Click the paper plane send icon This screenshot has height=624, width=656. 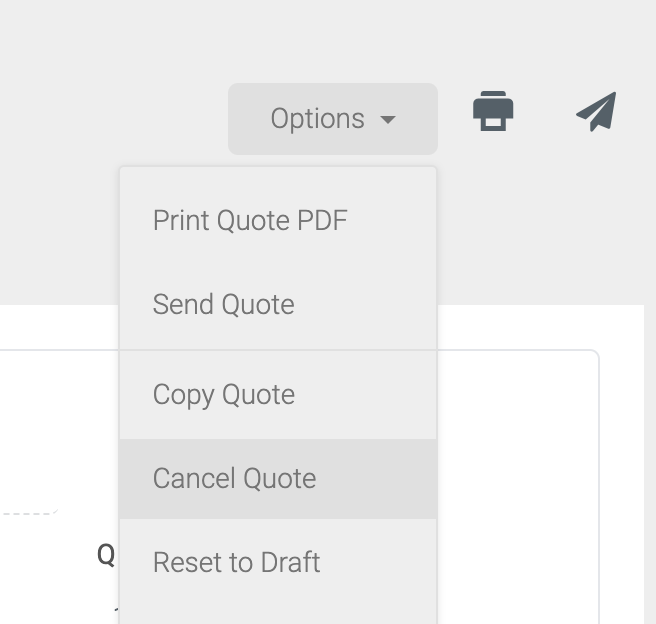596,112
